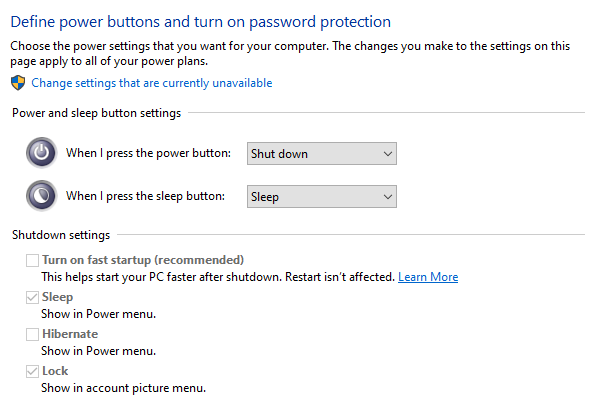Click the chevron arrow on the Shut down combo box
This screenshot has height=418, width=616.
click(388, 154)
